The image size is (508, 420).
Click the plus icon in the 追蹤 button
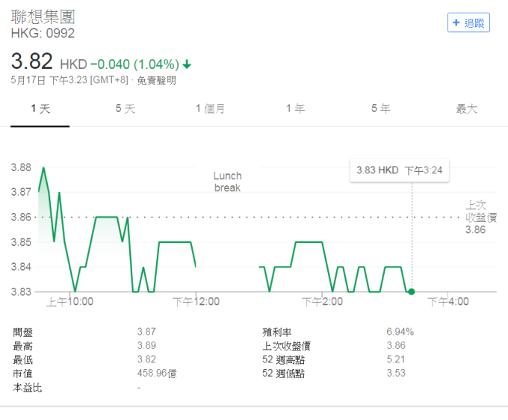pyautogui.click(x=456, y=22)
